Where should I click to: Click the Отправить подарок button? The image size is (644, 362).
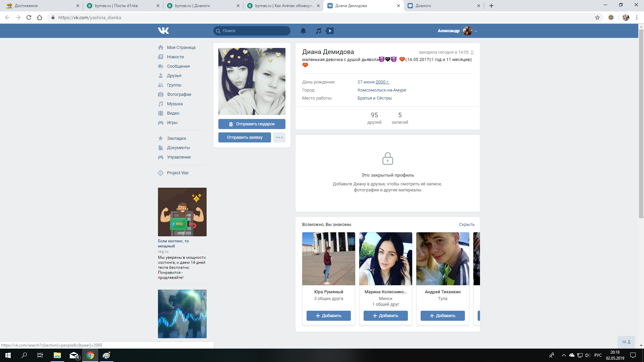tap(252, 124)
